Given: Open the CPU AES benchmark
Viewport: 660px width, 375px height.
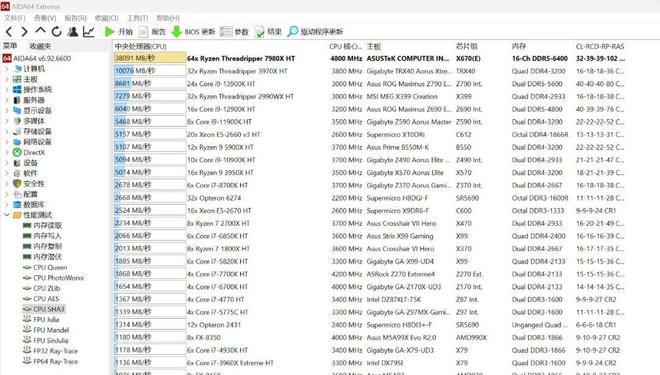Looking at the screenshot, I should point(41,298).
